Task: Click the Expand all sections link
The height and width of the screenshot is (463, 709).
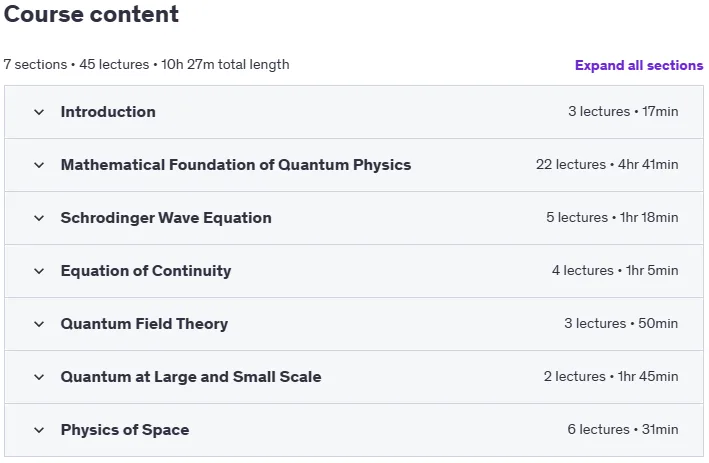Action: pos(639,65)
